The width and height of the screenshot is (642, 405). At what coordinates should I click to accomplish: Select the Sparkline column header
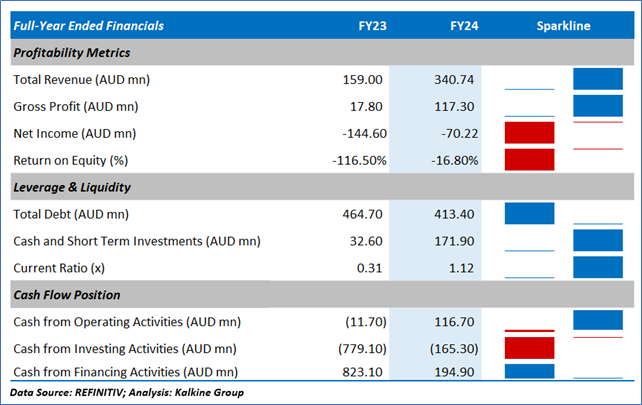(x=563, y=25)
